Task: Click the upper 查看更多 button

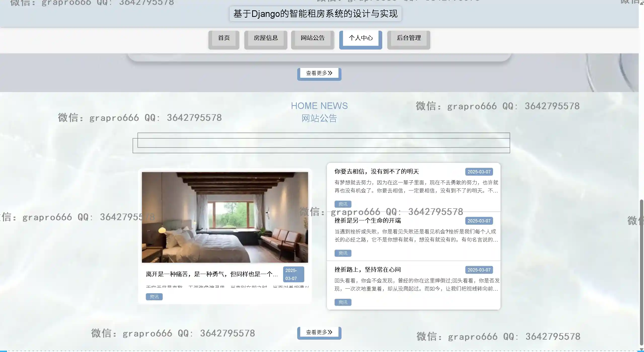Action: pyautogui.click(x=319, y=73)
